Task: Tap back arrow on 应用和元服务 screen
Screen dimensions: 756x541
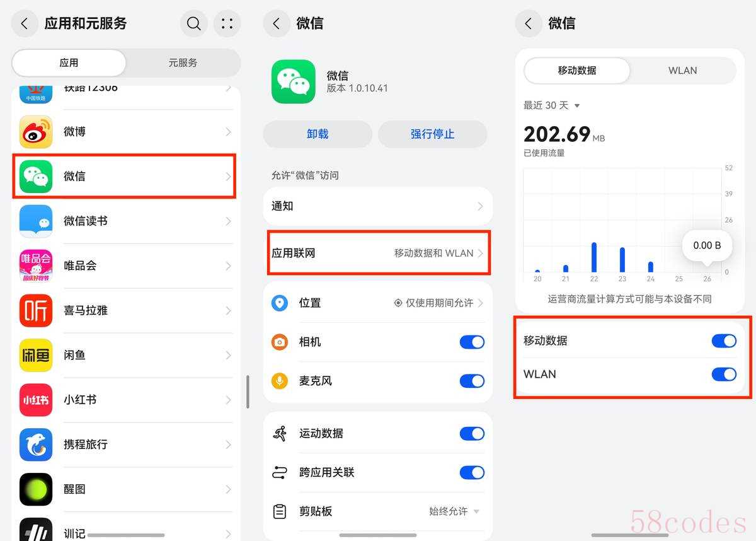Action: coord(25,24)
